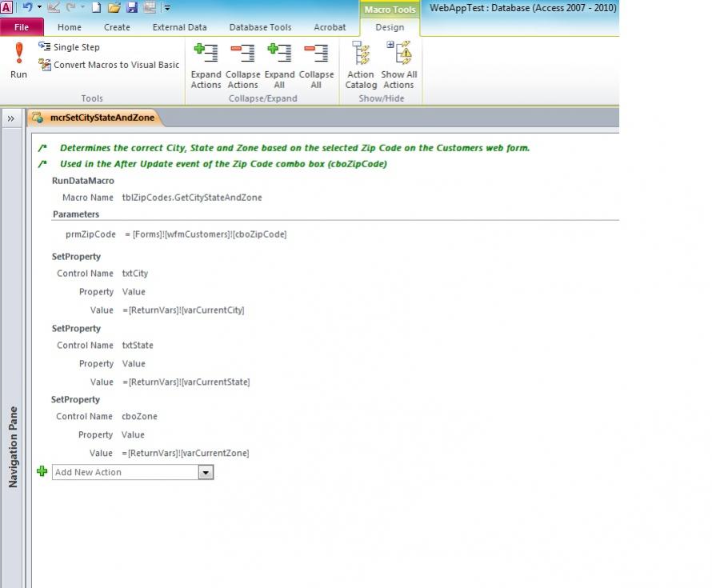Viewport: 712px width, 588px height.
Task: Select the RunDataMacro action
Action: (x=82, y=181)
